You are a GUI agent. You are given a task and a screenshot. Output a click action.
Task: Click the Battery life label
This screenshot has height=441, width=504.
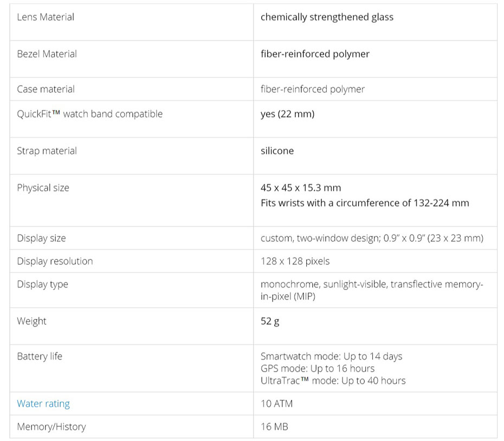click(39, 356)
